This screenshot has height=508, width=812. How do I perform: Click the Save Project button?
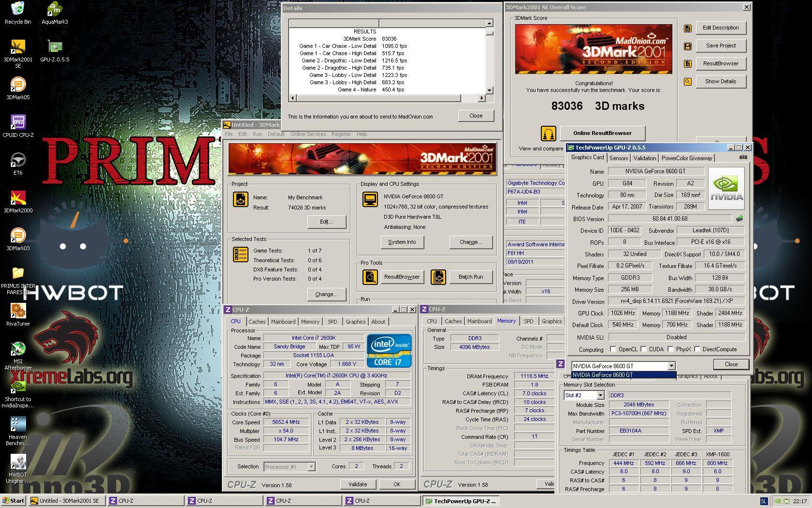(721, 45)
